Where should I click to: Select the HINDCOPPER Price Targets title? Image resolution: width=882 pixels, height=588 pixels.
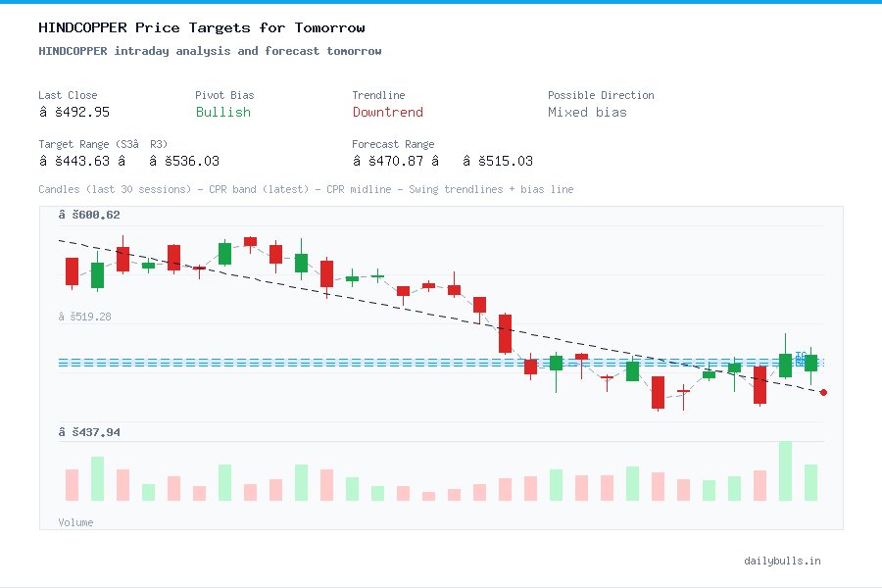pyautogui.click(x=201, y=27)
